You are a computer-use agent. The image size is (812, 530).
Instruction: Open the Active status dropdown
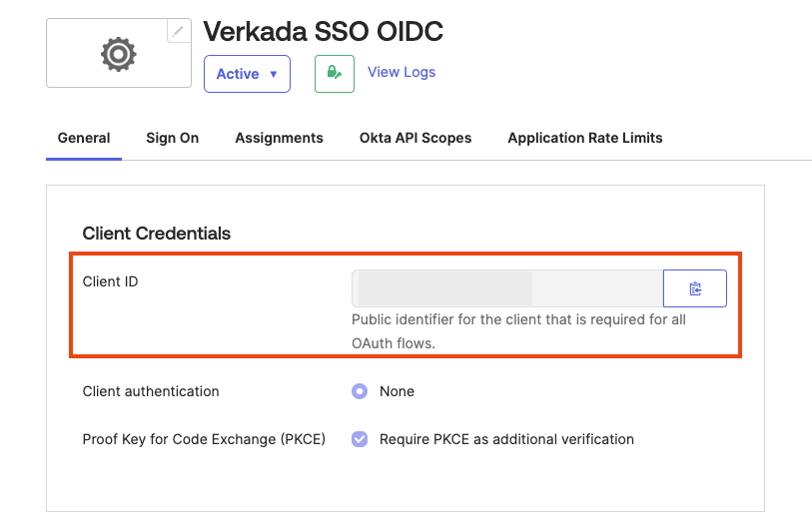pyautogui.click(x=247, y=74)
